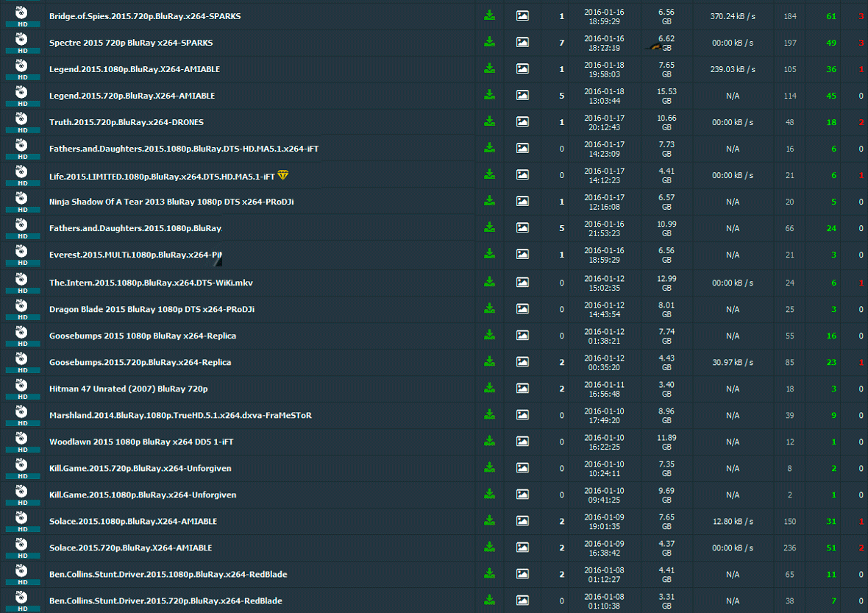The image size is (868, 613).
Task: Click download icon for Spectre 2015 720p
Action: tap(489, 42)
